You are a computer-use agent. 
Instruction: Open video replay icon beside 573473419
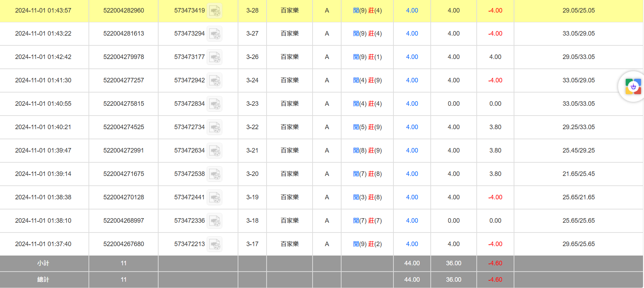214,11
